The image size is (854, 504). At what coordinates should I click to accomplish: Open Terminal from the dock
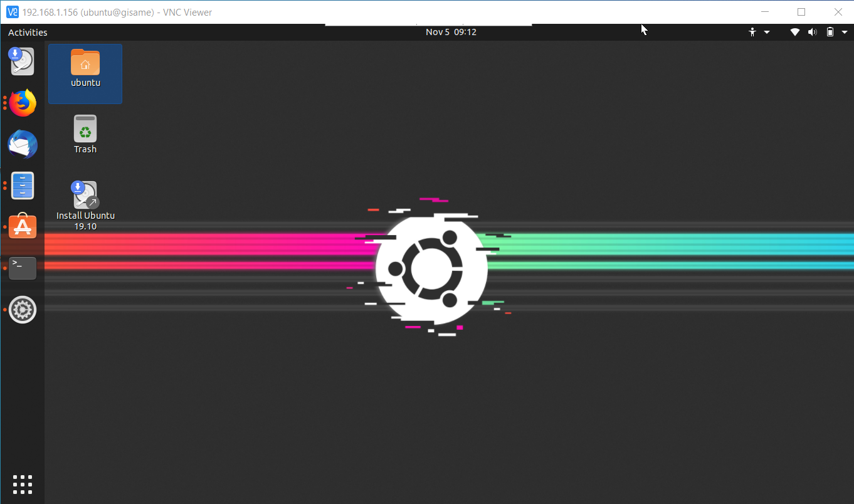(23, 268)
